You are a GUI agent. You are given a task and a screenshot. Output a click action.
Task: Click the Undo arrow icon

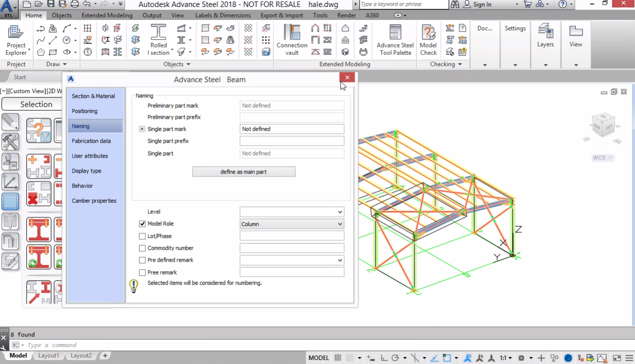pyautogui.click(x=87, y=4)
